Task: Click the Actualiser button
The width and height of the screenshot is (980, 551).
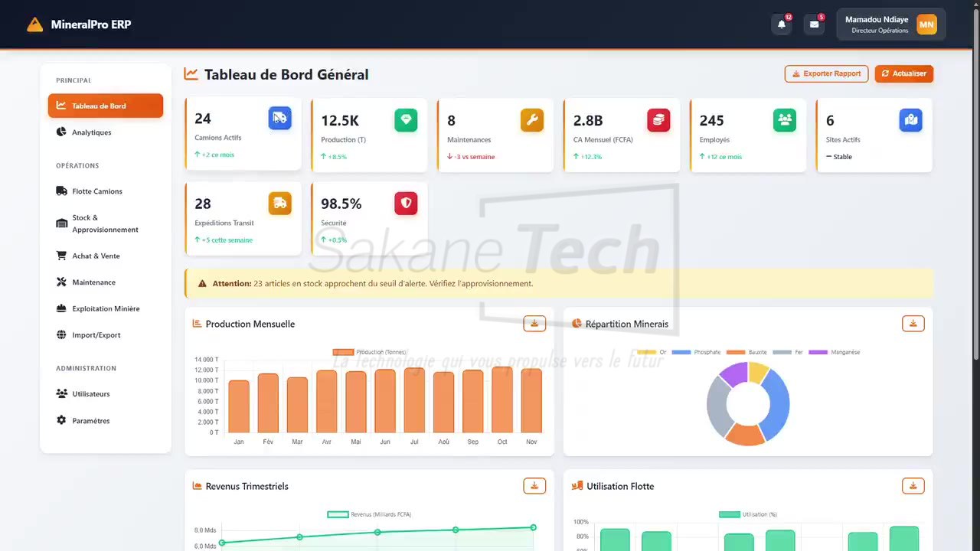Action: tap(903, 73)
